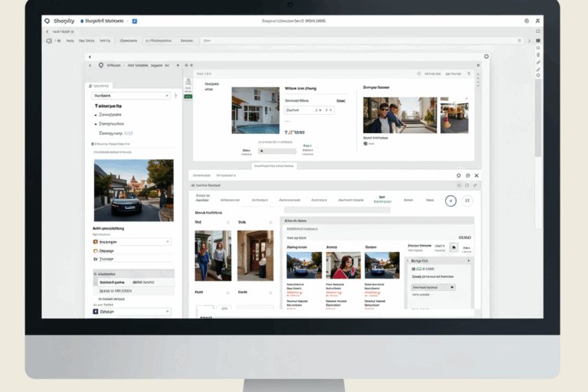Screen dimensions: 588x392
Task: Click the Shopify logo in the title bar
Action: (47, 21)
